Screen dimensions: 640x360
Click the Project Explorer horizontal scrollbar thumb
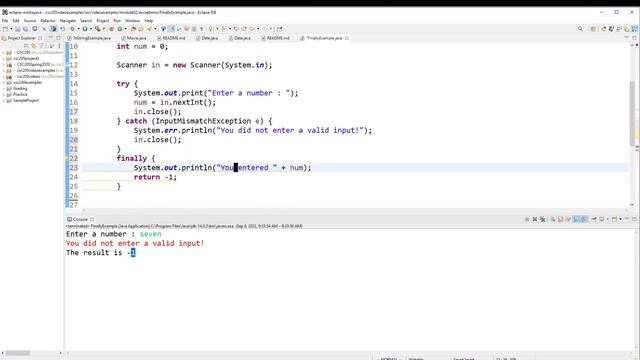[18, 353]
